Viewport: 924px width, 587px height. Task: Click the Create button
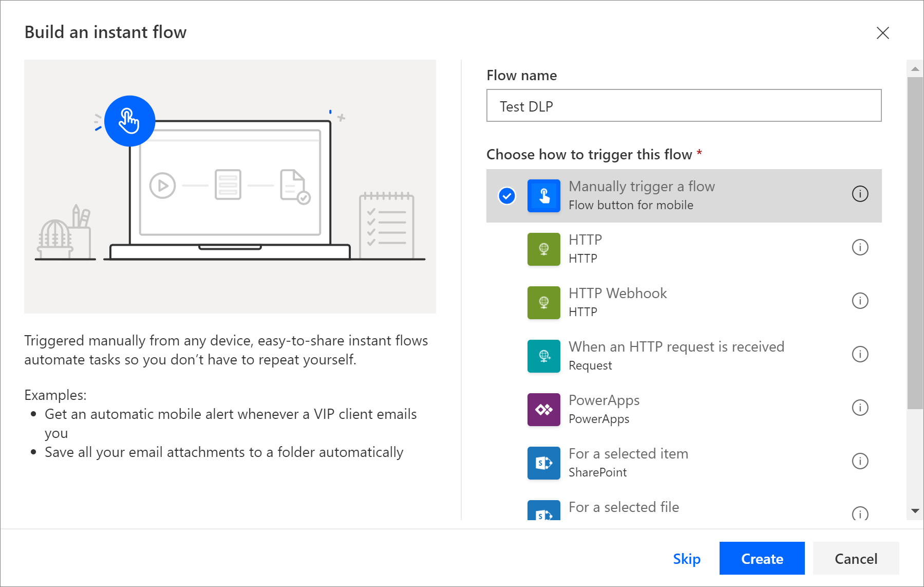tap(762, 558)
